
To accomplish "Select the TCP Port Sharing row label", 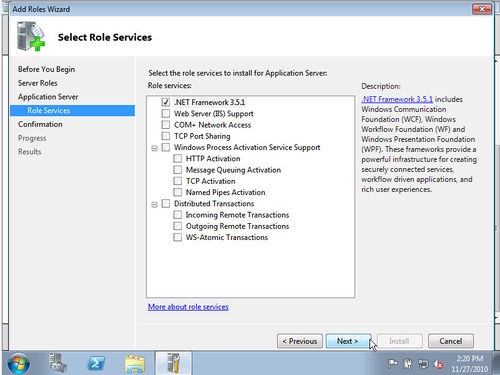I will click(202, 136).
